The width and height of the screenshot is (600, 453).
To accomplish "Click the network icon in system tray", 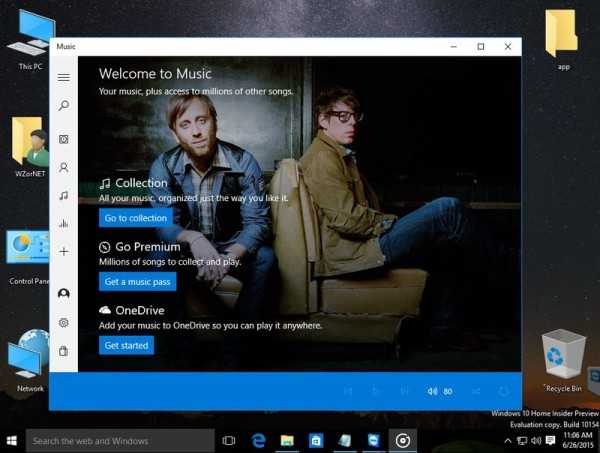I will click(x=522, y=441).
